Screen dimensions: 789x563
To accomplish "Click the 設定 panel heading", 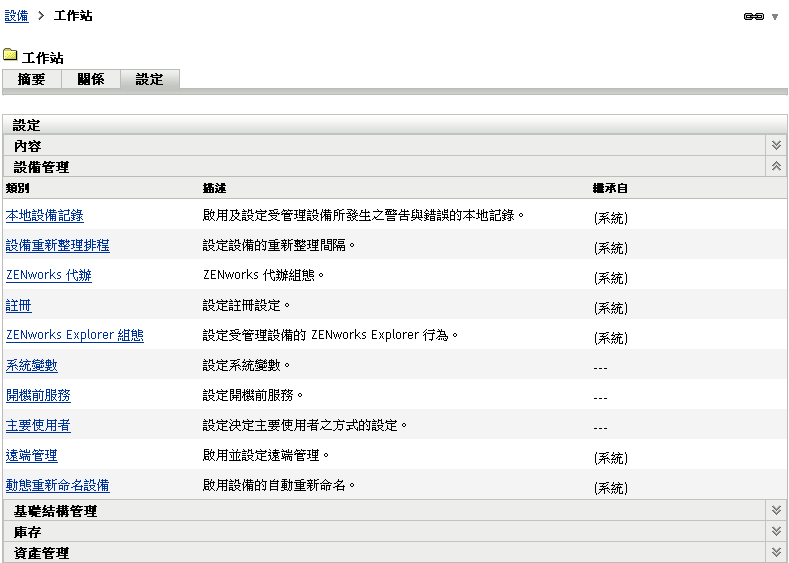I will coord(26,125).
